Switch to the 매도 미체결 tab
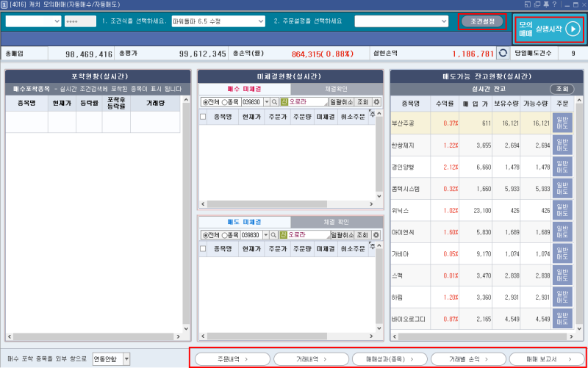588x368 pixels. (x=245, y=222)
